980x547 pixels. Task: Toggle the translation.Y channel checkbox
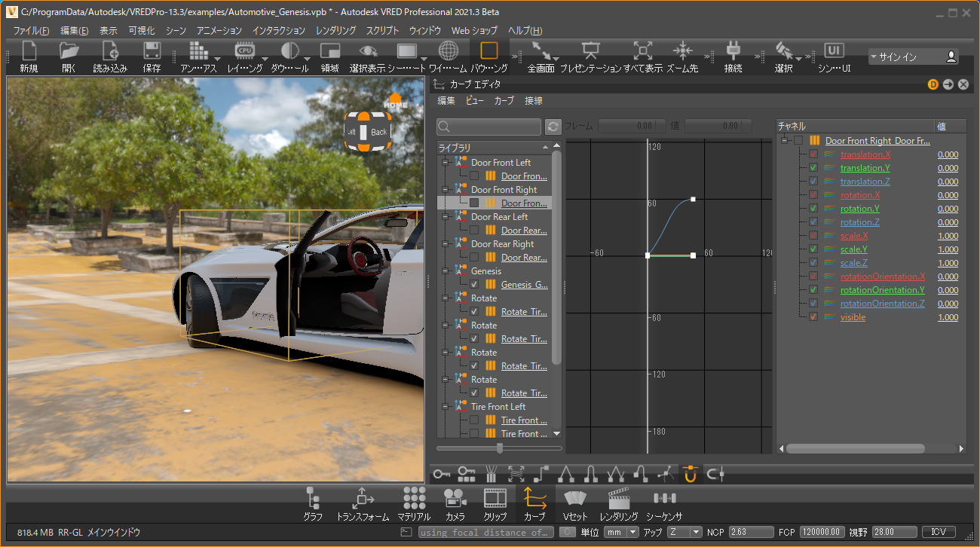click(x=813, y=168)
